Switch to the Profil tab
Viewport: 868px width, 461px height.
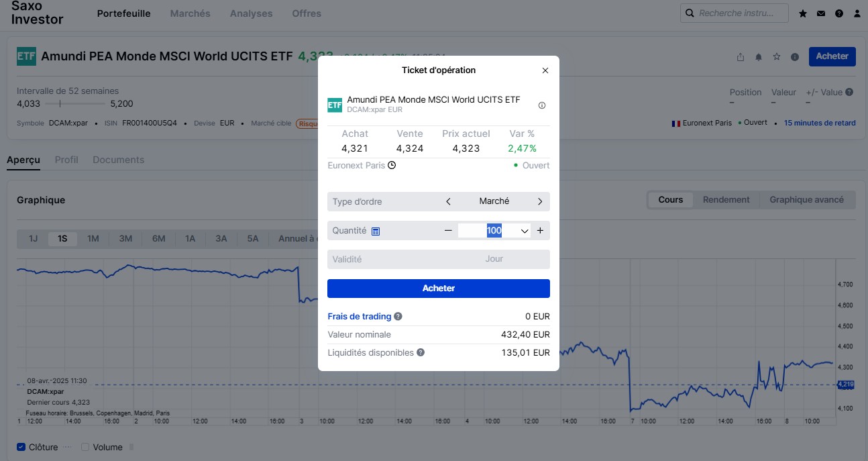click(66, 160)
